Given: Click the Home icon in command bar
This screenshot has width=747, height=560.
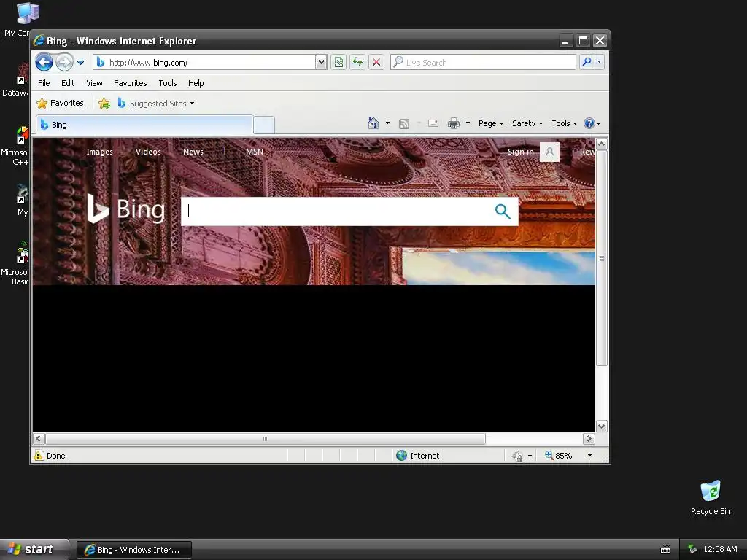Looking at the screenshot, I should click(373, 123).
